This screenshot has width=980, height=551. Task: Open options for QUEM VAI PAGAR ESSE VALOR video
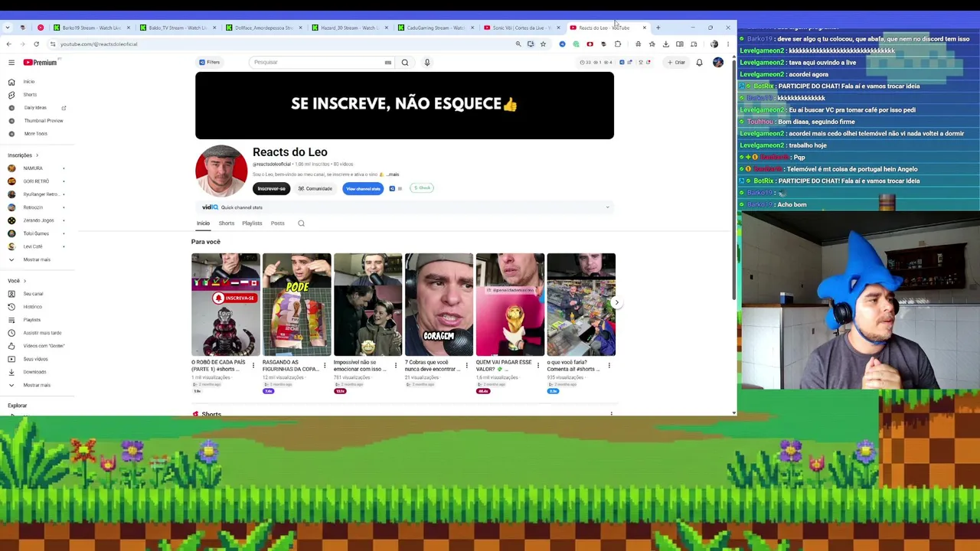point(537,366)
